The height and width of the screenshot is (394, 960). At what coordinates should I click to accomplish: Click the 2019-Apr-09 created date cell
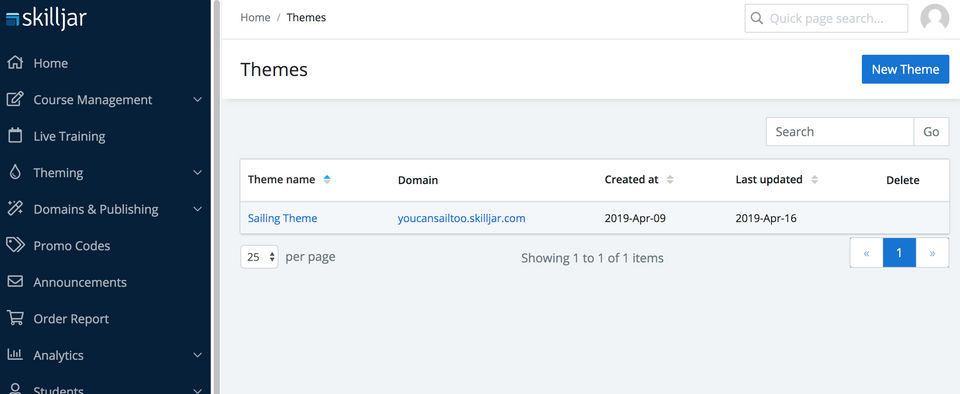[634, 218]
